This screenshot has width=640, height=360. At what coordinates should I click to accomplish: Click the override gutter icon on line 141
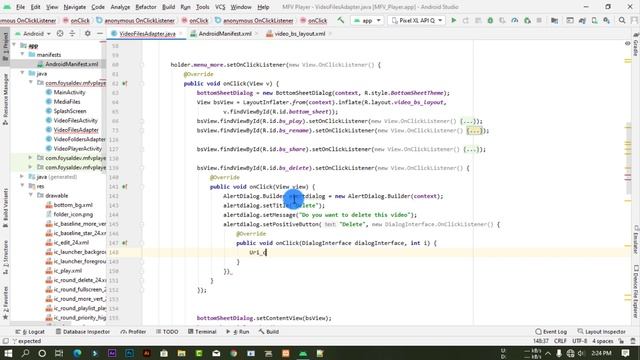(x=124, y=187)
